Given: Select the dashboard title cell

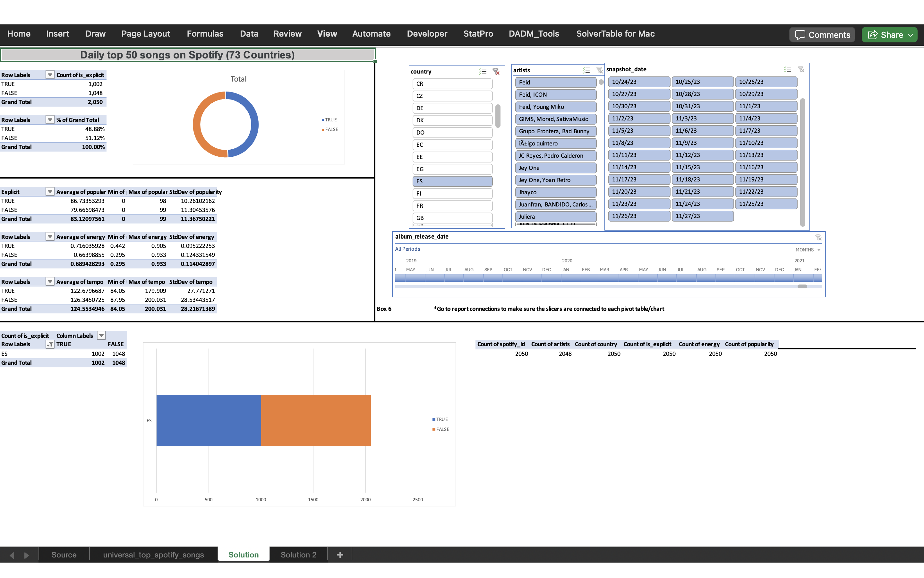Looking at the screenshot, I should [x=187, y=55].
